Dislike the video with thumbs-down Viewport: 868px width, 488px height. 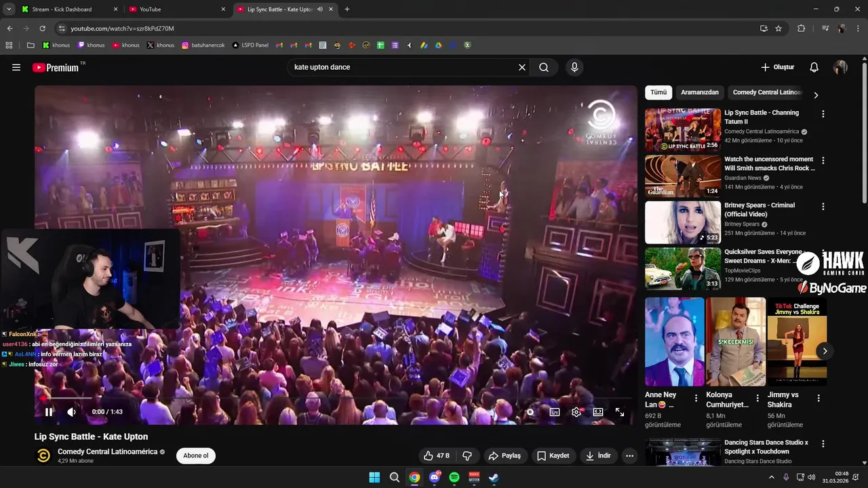[467, 455]
